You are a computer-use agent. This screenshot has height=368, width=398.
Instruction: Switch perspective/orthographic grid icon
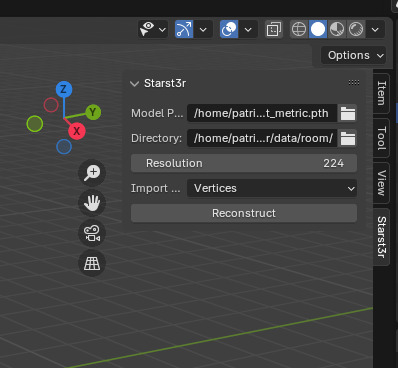point(92,263)
